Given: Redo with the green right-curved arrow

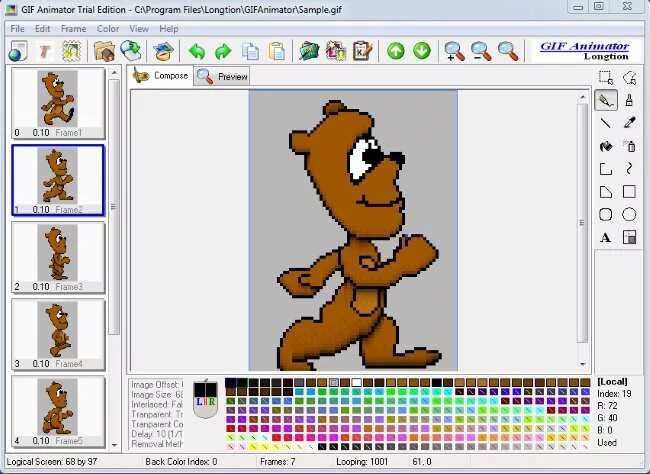Looking at the screenshot, I should 223,52.
